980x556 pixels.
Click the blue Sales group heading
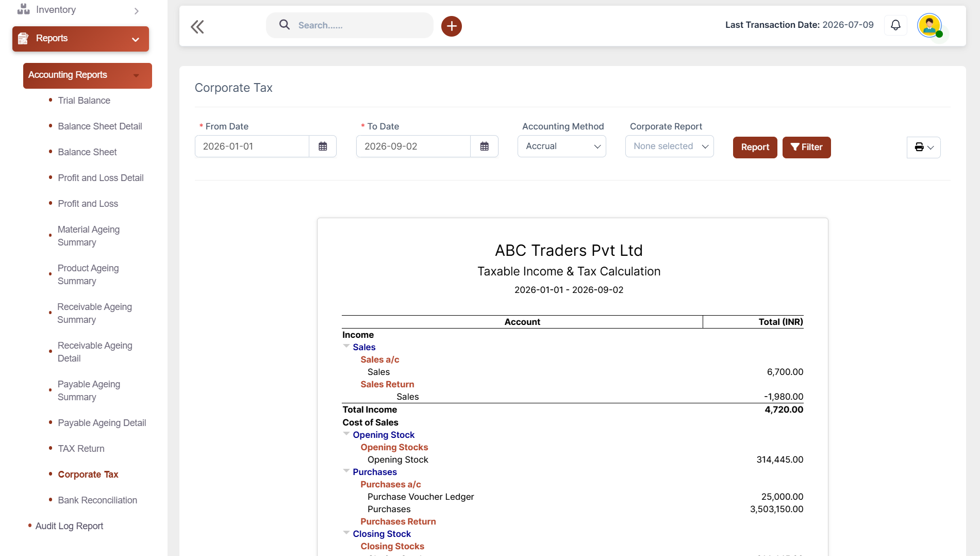364,347
